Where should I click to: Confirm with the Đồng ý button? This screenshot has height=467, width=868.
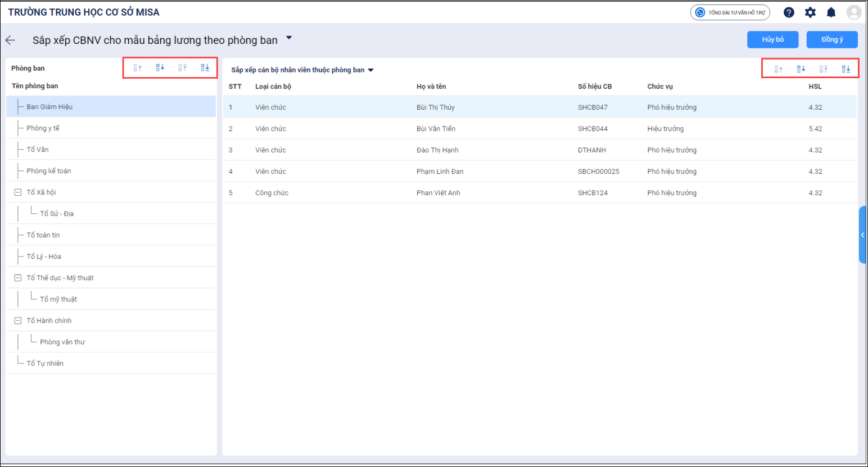tap(832, 39)
